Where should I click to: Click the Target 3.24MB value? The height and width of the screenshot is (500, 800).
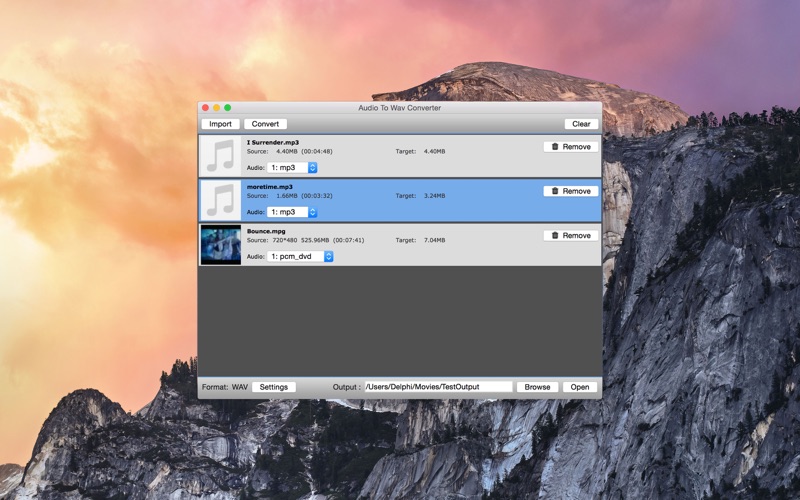click(x=435, y=196)
